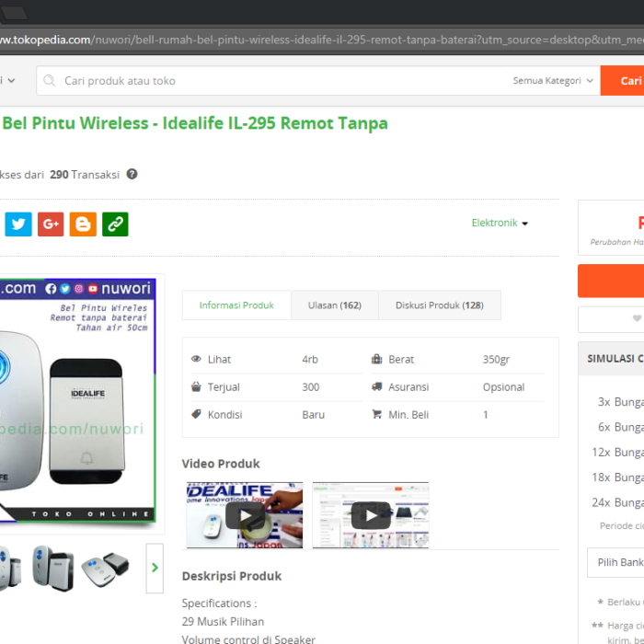This screenshot has height=644, width=644.
Task: Click the Terjual value 300
Action: (x=311, y=387)
